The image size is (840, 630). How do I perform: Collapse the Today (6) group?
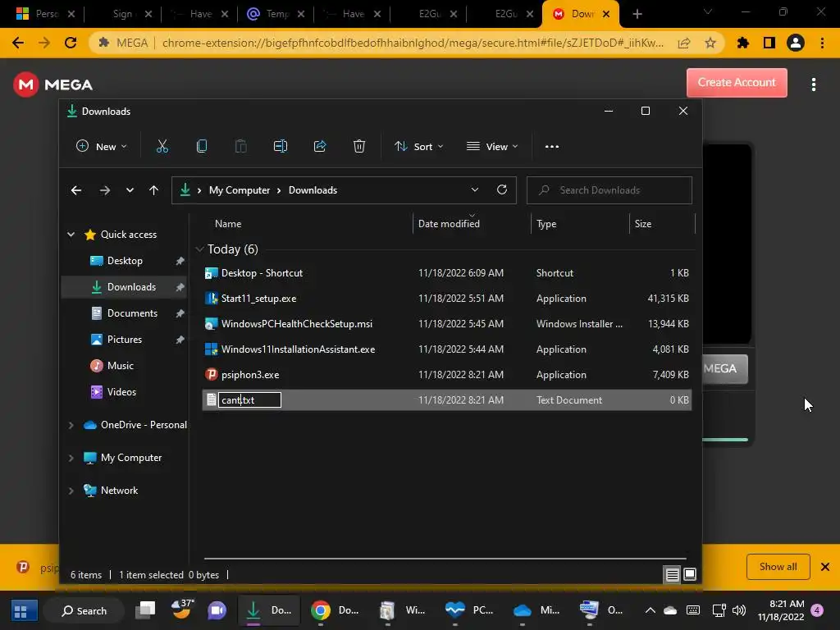[200, 249]
